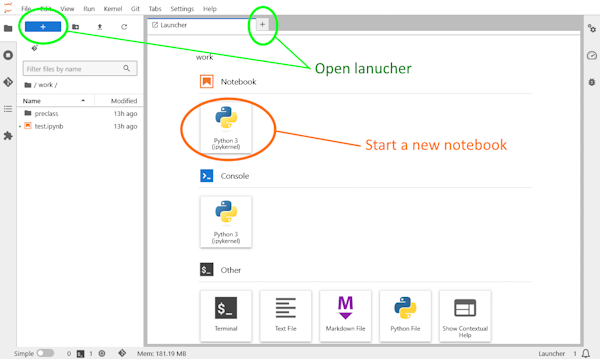
Task: Sort files by Name column
Action: (55, 101)
